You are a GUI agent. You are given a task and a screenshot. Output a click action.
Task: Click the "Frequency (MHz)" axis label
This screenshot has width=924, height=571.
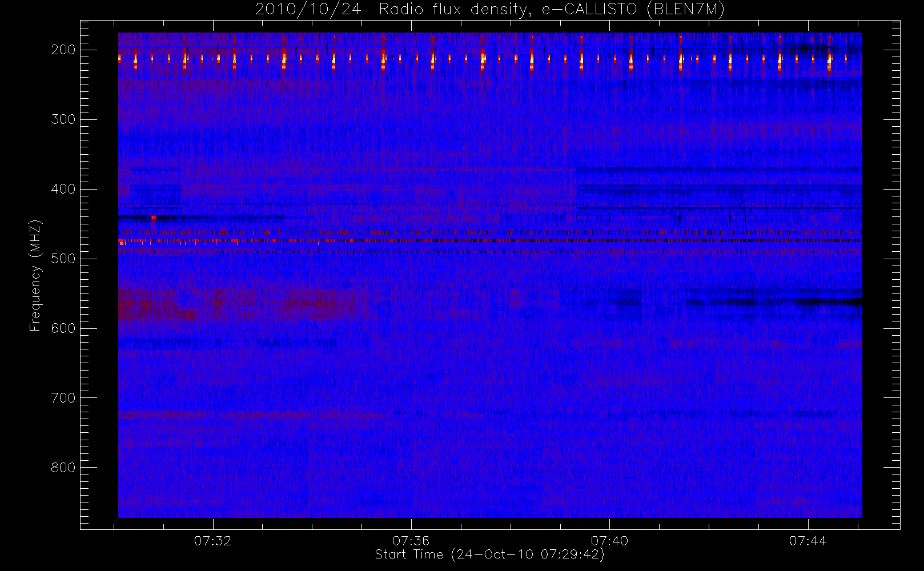click(35, 275)
